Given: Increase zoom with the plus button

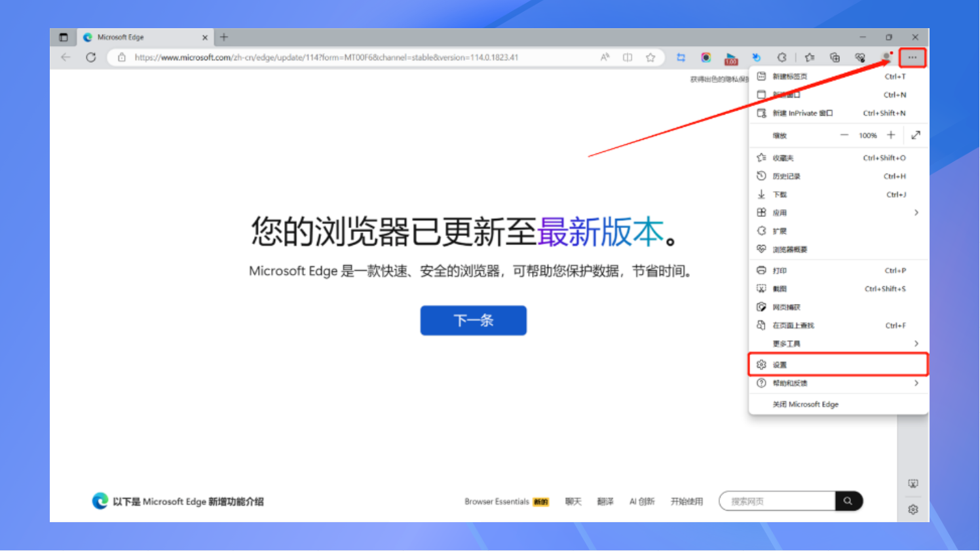Looking at the screenshot, I should click(x=891, y=135).
